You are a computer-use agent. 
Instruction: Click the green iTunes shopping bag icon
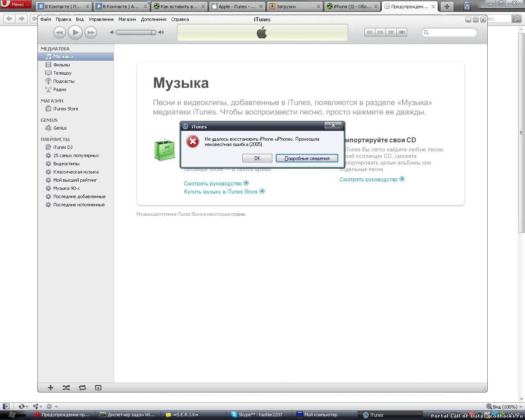(x=165, y=149)
